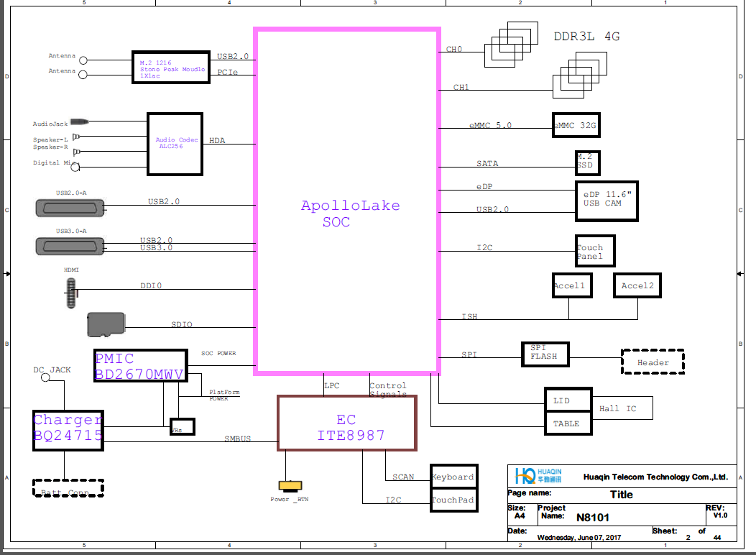
Task: Select the DC_JACK circle symbol
Action: coord(45,377)
